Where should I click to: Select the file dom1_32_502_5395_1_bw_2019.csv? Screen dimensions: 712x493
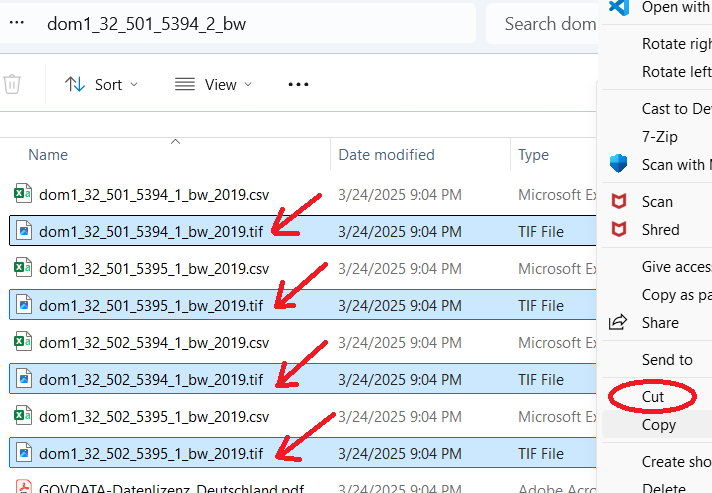154,416
